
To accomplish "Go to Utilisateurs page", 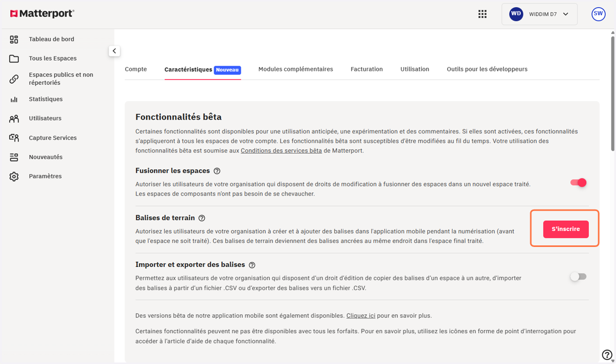I will pyautogui.click(x=45, y=118).
